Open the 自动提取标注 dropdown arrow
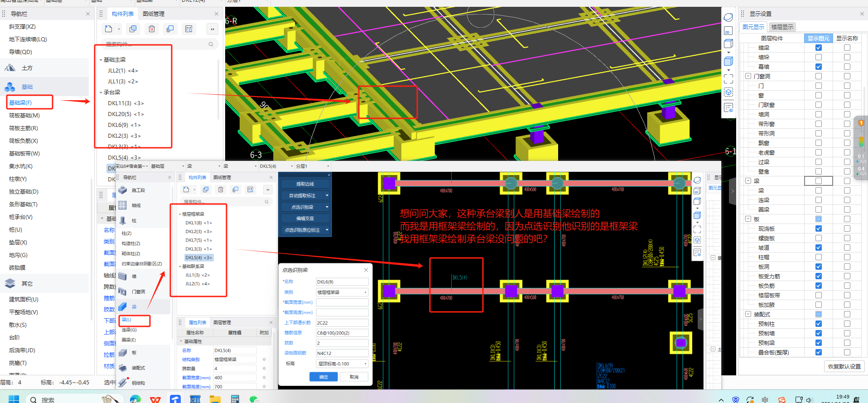868x403 pixels. [327, 195]
